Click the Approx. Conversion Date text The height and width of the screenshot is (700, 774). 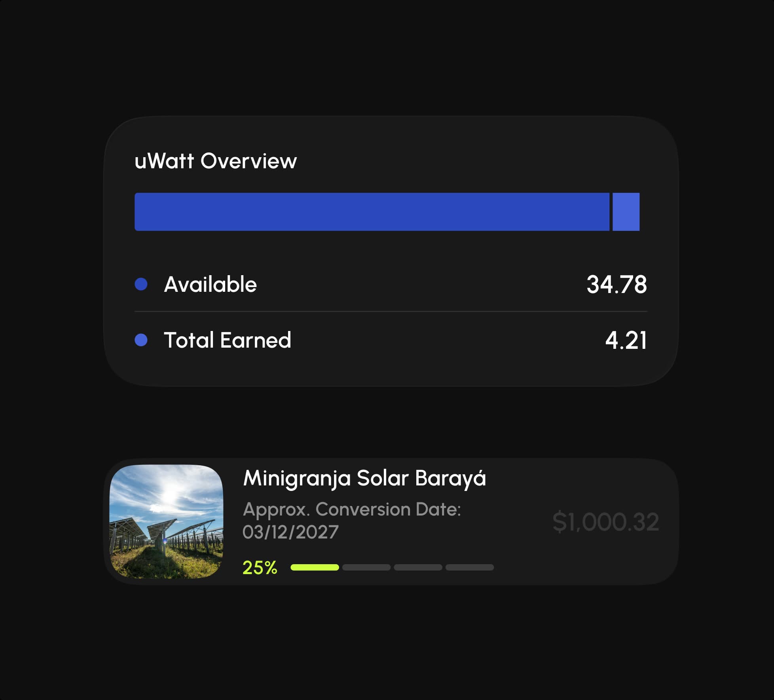pos(352,509)
